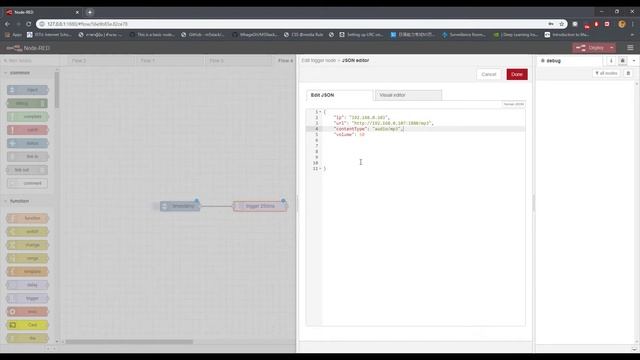Select the function palette node

coord(28,218)
